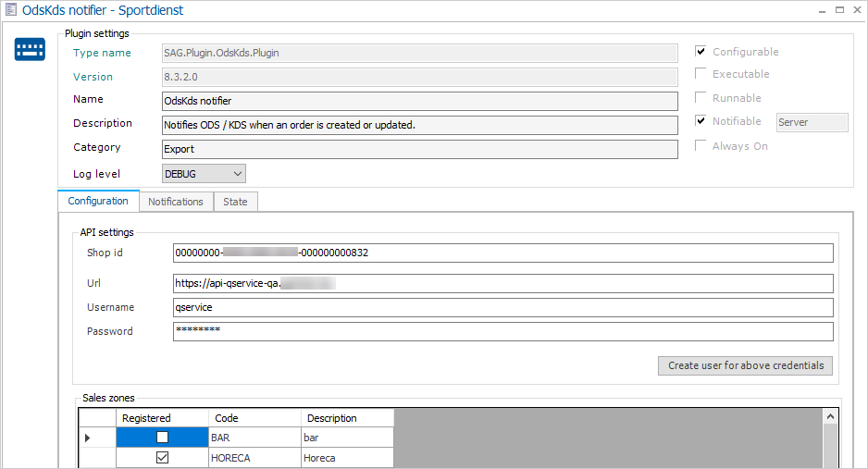
Task: Toggle the Notifiable checkbox
Action: 701,121
